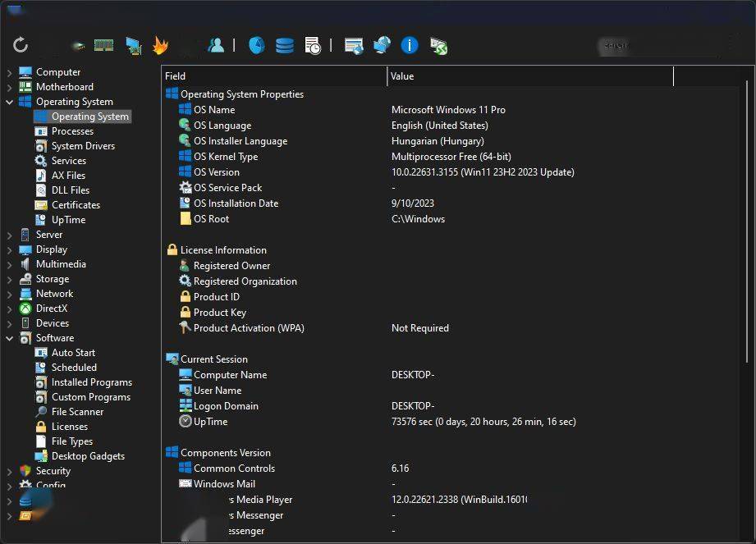Click the report-with-clock toolbar icon
Screen dimensions: 756x544
click(x=313, y=46)
